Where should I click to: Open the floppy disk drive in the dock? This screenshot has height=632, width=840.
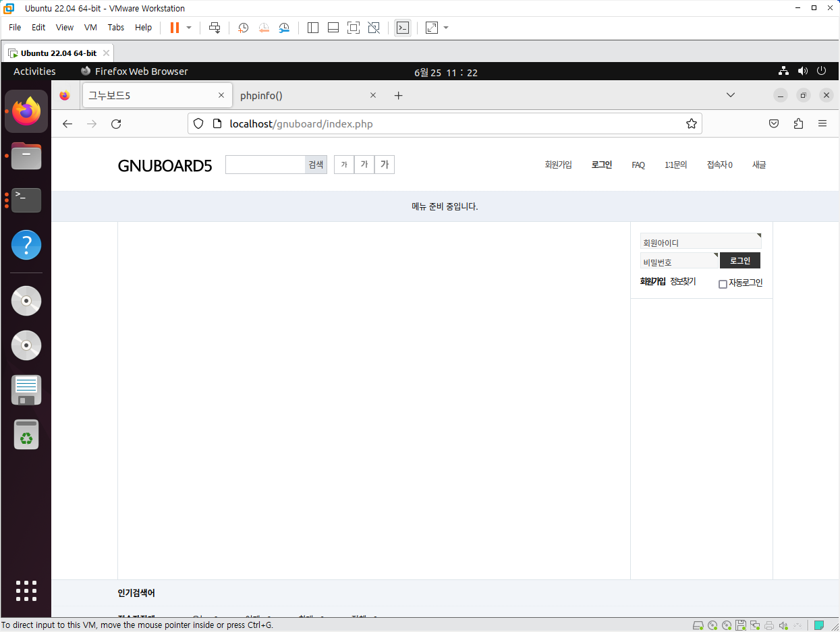(26, 390)
